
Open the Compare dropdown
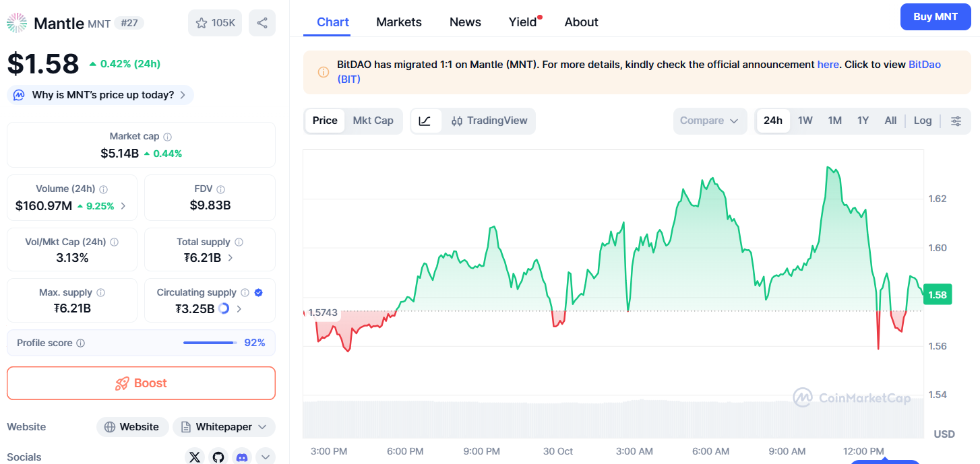pos(710,121)
